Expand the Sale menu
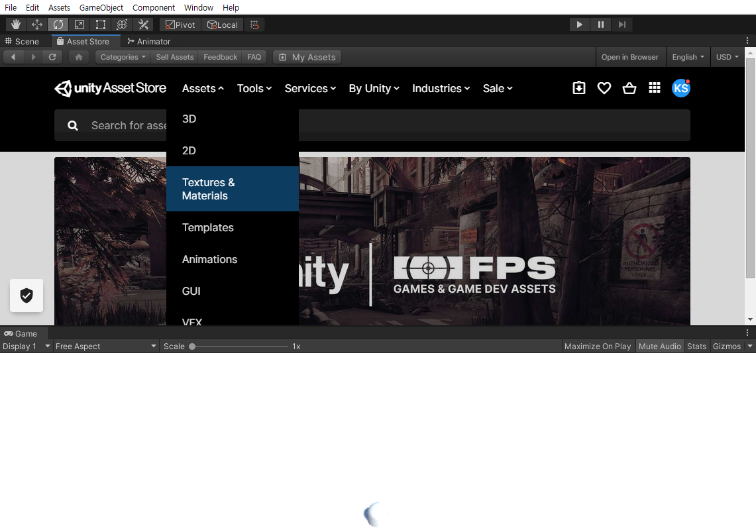This screenshot has height=532, width=756. 498,88
